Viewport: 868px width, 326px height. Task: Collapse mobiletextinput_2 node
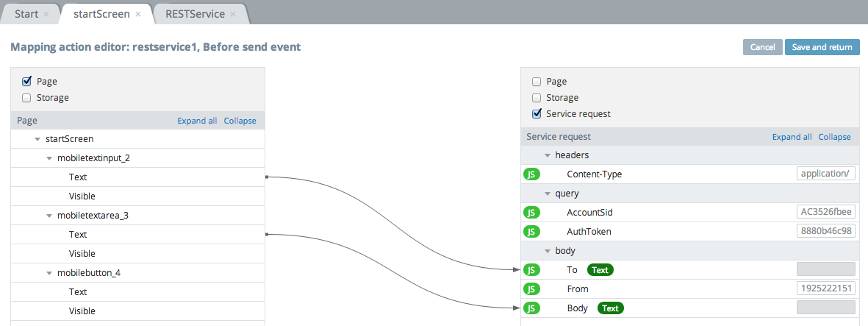(49, 158)
